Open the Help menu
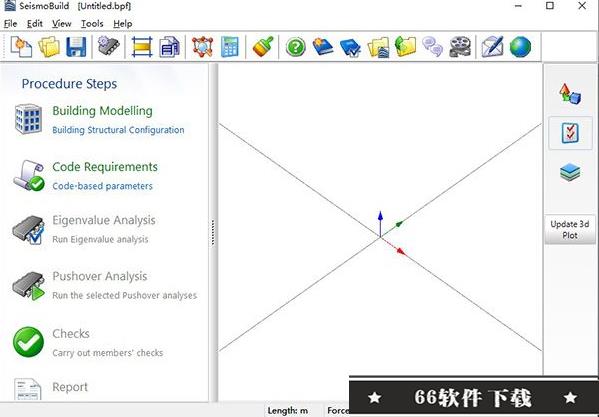 coord(123,24)
